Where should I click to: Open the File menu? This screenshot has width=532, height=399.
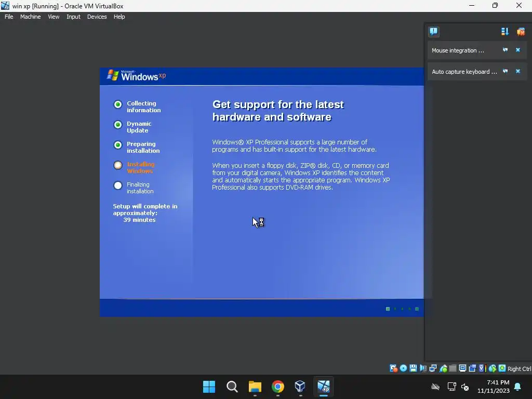click(x=9, y=17)
